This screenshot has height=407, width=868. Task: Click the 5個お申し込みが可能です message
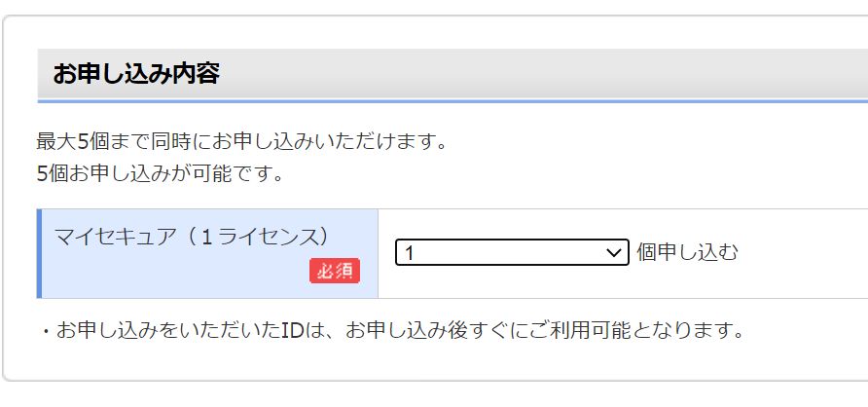pyautogui.click(x=160, y=174)
